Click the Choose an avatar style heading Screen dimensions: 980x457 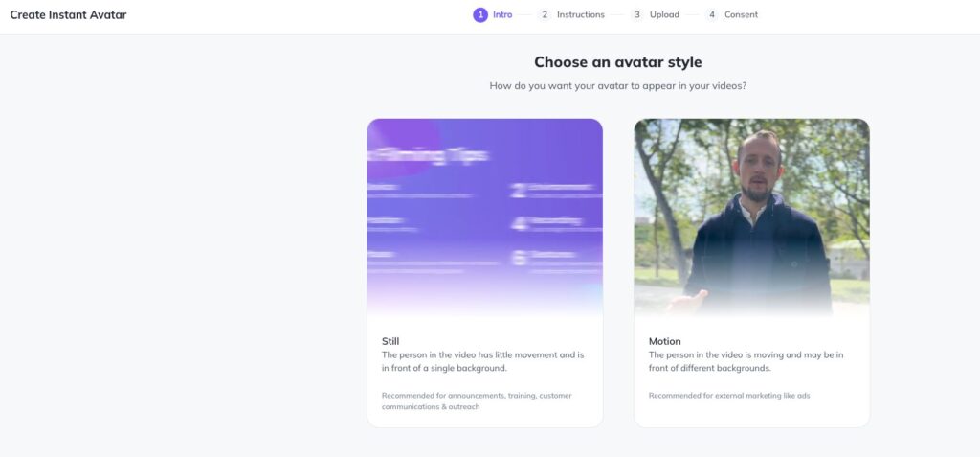point(618,62)
